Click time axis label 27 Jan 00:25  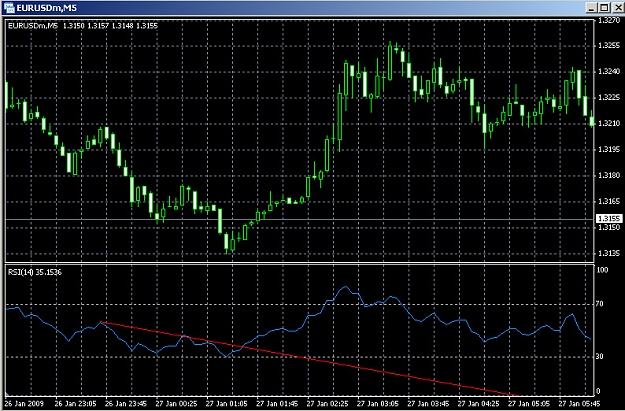point(176,404)
